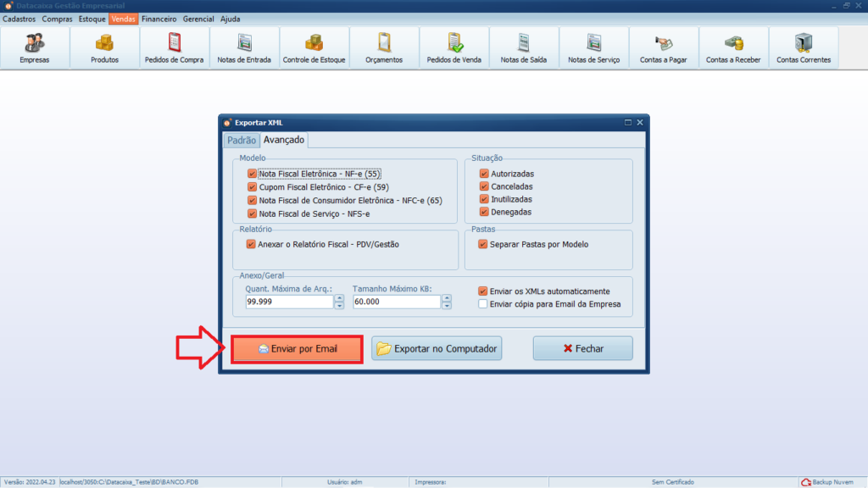Launch Pedidos de Compra
868x488 pixels.
coord(174,48)
